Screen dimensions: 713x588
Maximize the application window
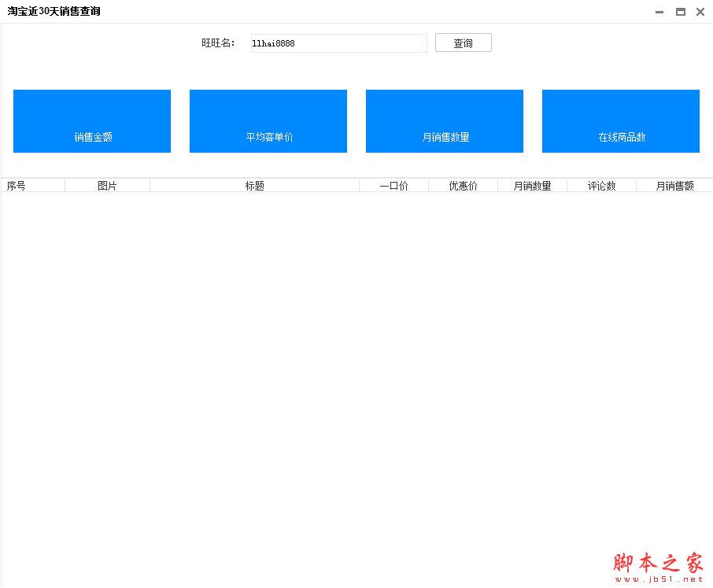pos(680,12)
